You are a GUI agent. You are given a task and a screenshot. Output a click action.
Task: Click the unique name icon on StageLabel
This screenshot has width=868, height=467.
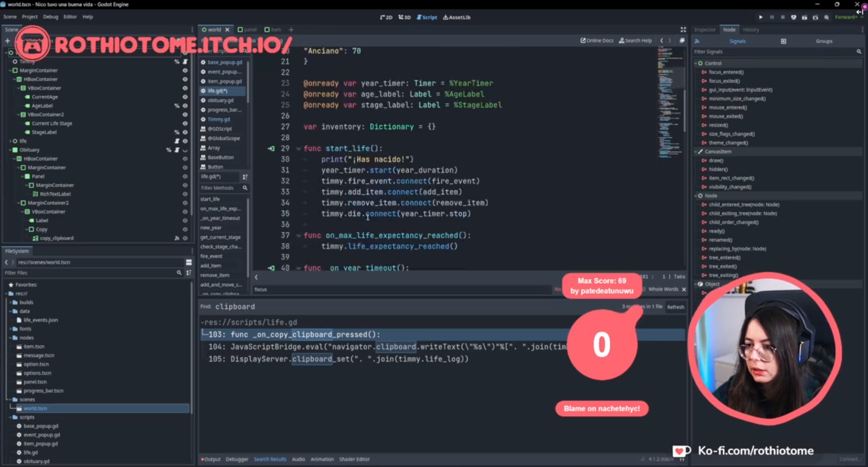pos(177,132)
